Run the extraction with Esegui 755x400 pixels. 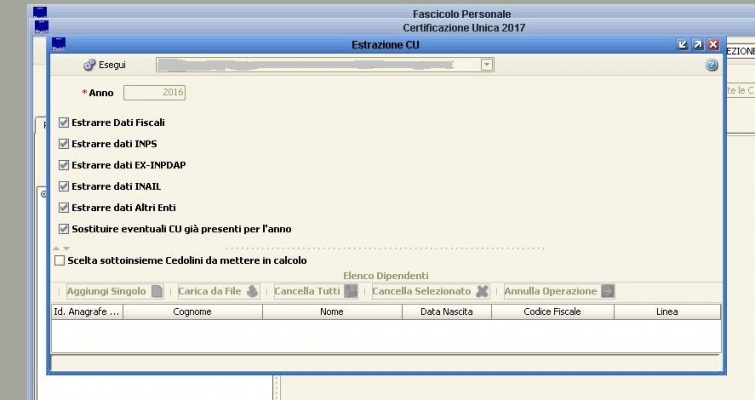104,65
